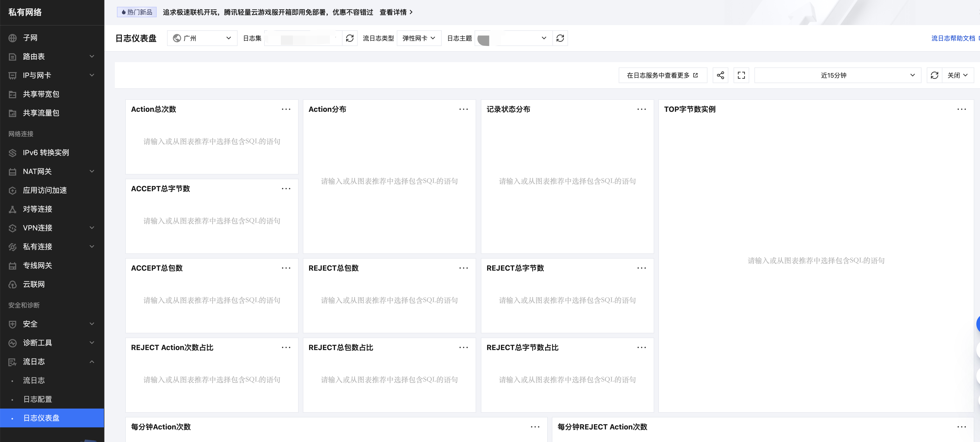
Task: Refresh dashboard data next to 关闭
Action: click(934, 75)
